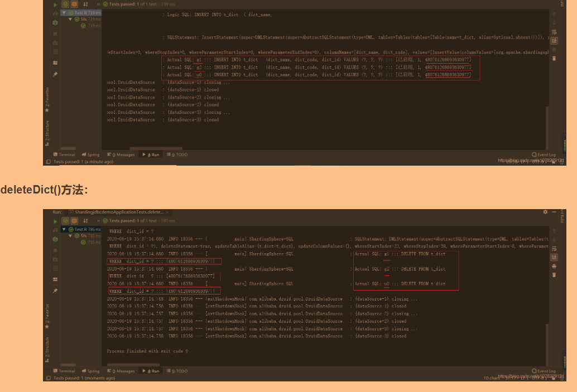Click Print icon in upper console gutter
577x392 pixels.
pyautogui.click(x=554, y=50)
